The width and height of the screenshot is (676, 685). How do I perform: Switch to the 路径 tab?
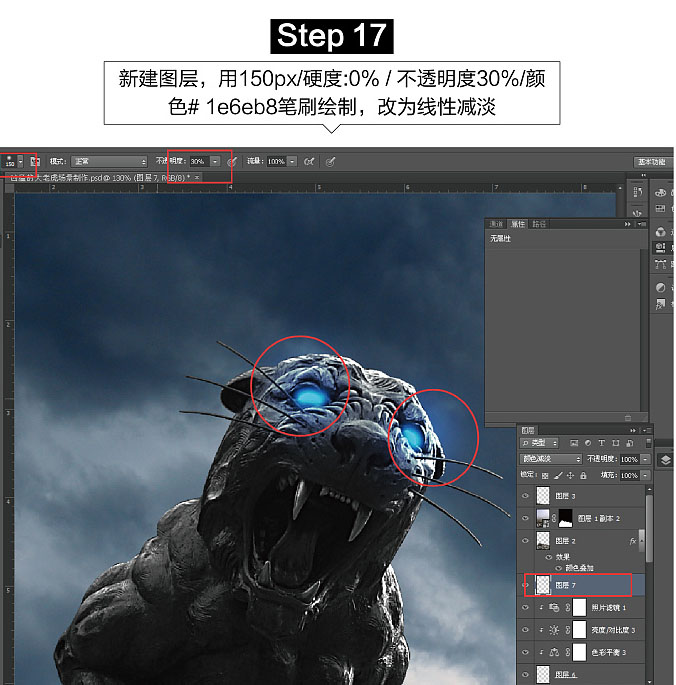[539, 224]
